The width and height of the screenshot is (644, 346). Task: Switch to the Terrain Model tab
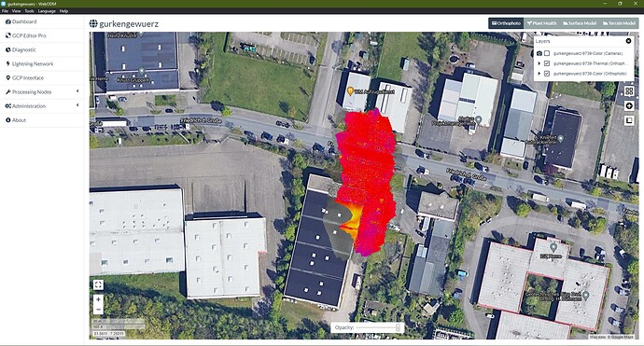[619, 23]
